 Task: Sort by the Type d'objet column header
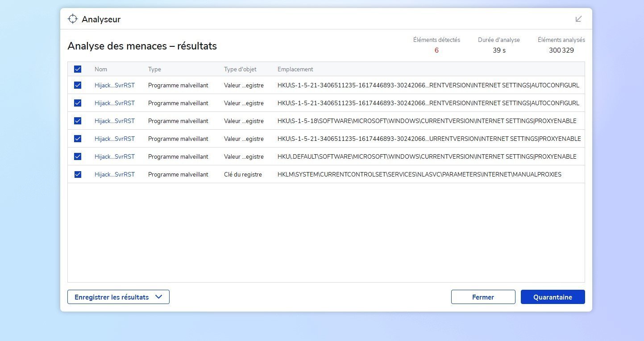[x=240, y=69]
